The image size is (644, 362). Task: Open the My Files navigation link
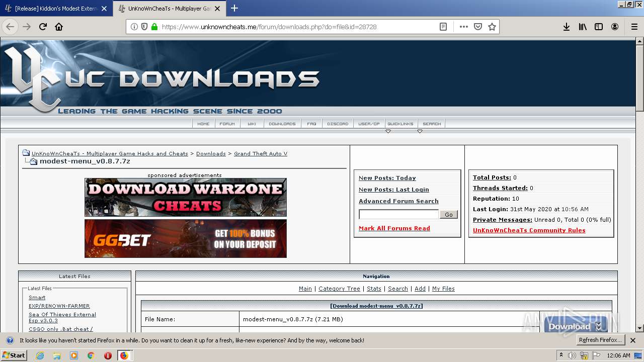[x=443, y=289]
